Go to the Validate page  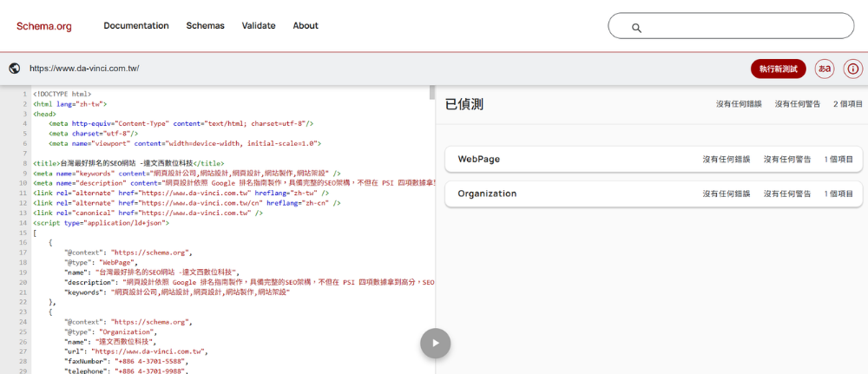(259, 25)
